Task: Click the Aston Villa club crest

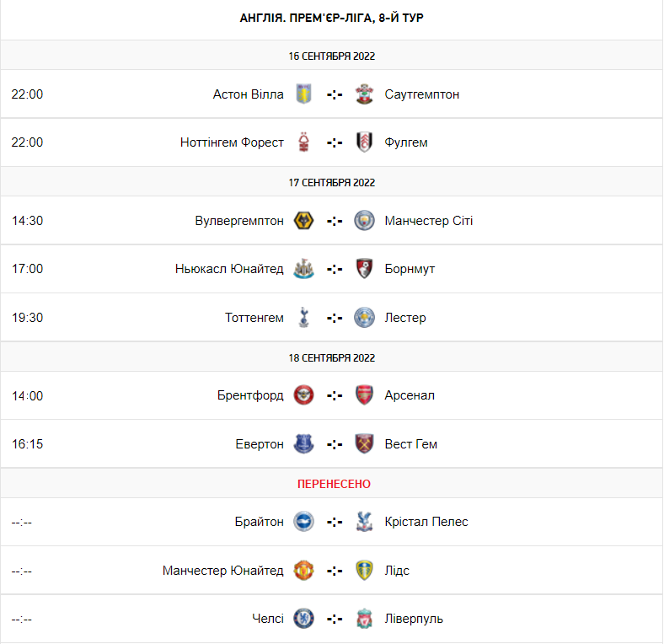Action: click(303, 94)
